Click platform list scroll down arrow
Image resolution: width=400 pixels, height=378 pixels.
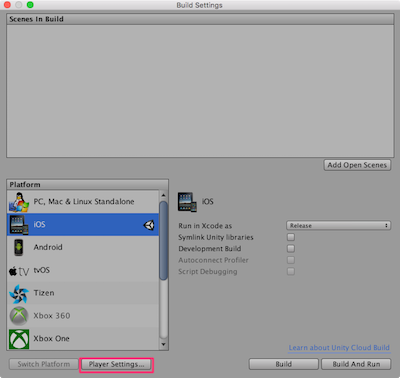(x=163, y=344)
